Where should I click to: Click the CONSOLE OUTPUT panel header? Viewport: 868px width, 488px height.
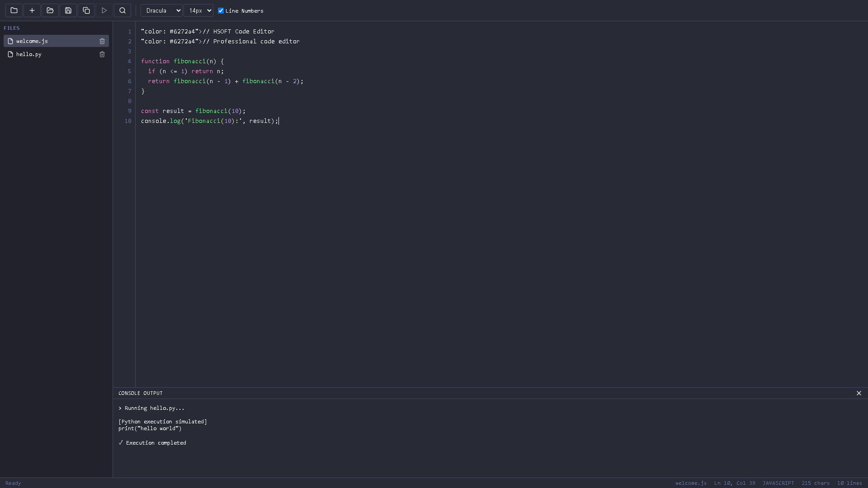pyautogui.click(x=141, y=393)
